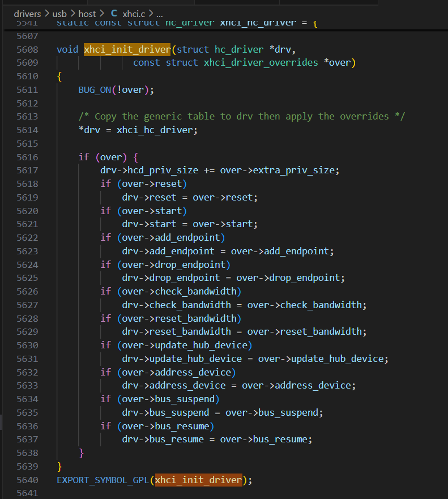Click the closing pink brace on line 5638
448x499 pixels.
click(81, 453)
